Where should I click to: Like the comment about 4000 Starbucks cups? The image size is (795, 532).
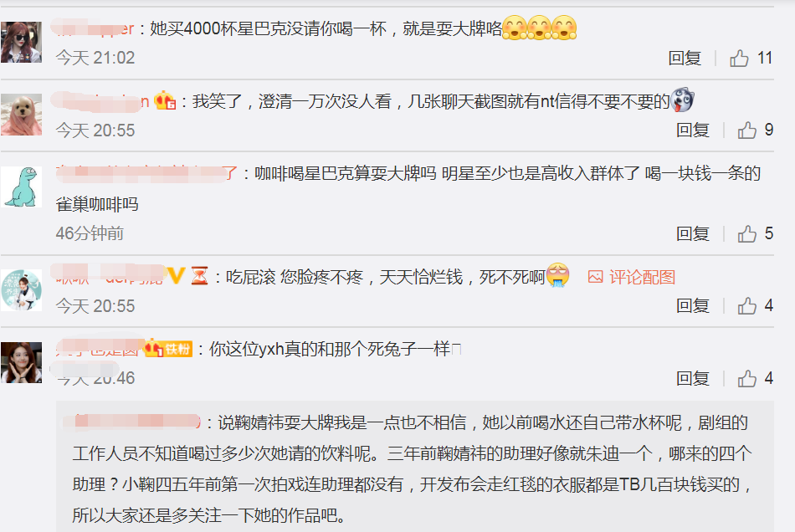point(739,59)
